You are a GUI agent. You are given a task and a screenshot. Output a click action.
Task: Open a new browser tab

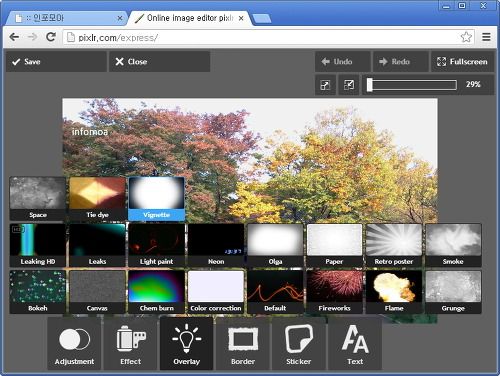pyautogui.click(x=262, y=19)
